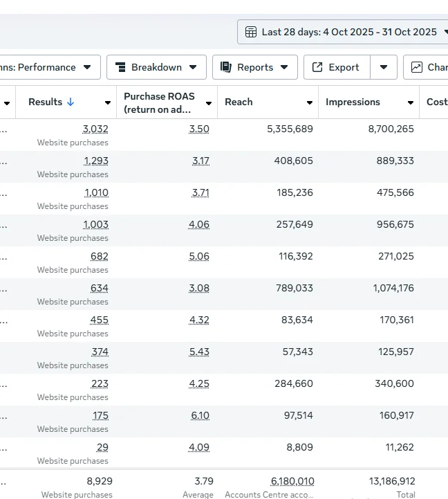This screenshot has width=448, height=499.
Task: Select the 83,634 reach cell
Action: (x=297, y=320)
